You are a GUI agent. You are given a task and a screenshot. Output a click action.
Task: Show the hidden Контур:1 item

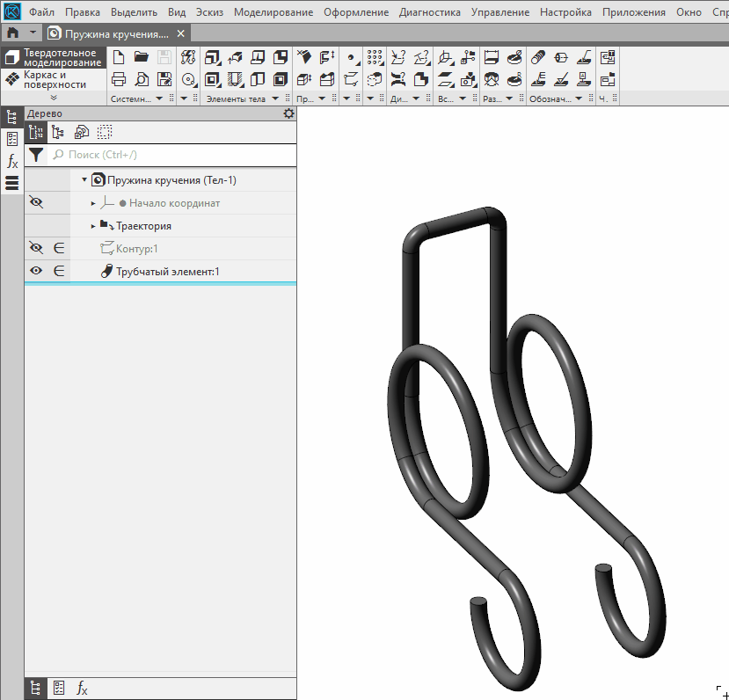[36, 249]
